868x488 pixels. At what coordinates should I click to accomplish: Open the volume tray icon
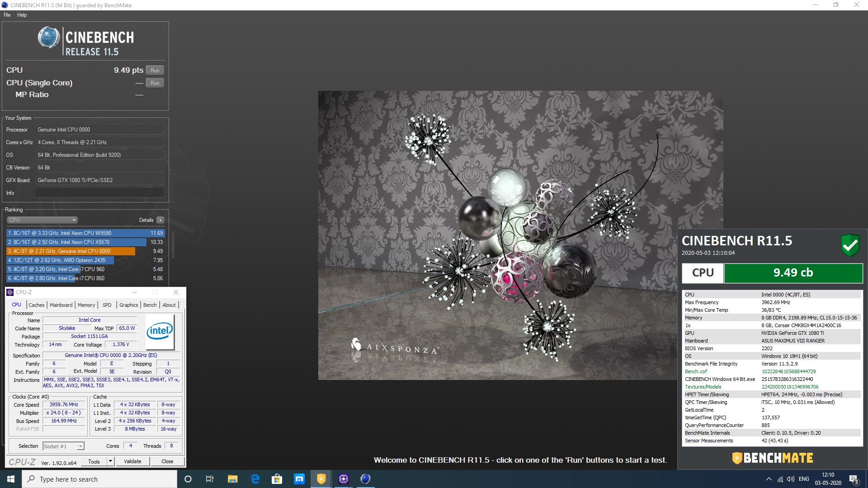pos(791,479)
